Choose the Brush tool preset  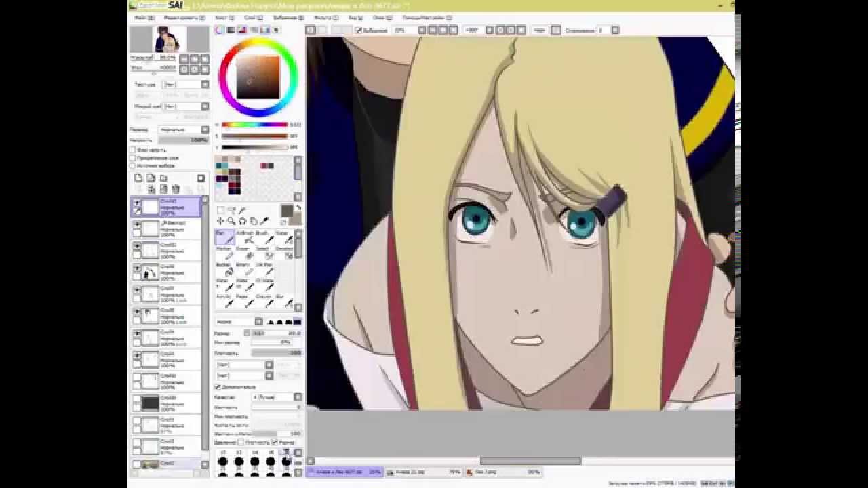(x=264, y=237)
